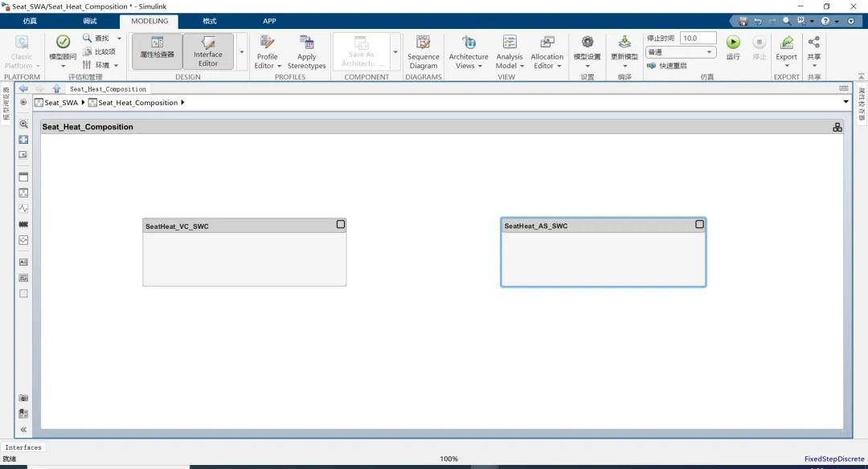868x469 pixels.
Task: Switch to the 仿真 ribbon tab
Action: (30, 21)
